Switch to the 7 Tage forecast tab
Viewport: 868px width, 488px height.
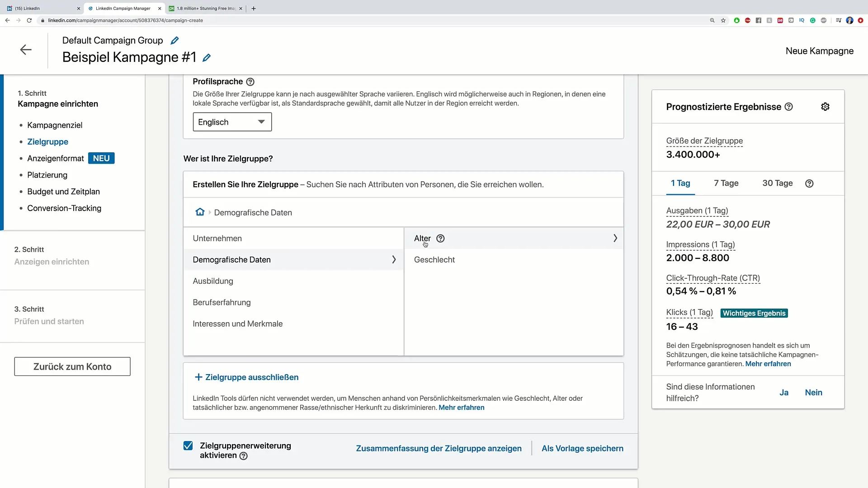point(726,183)
